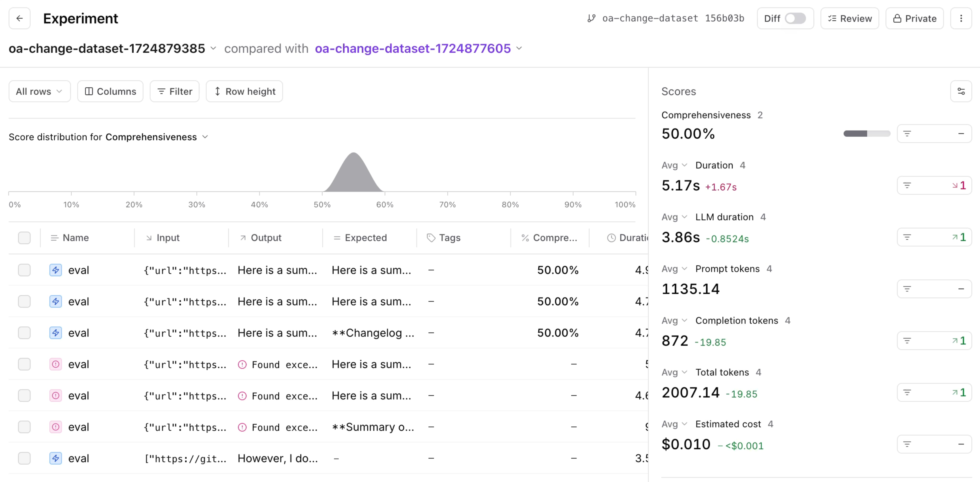Screen dimensions: 980x482
Task: Open the Review button
Action: (849, 18)
